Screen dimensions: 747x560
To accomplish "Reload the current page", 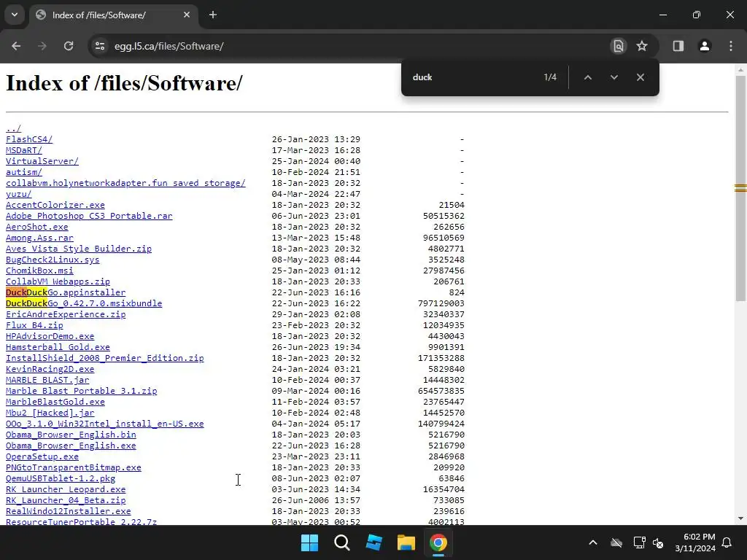I will click(69, 46).
